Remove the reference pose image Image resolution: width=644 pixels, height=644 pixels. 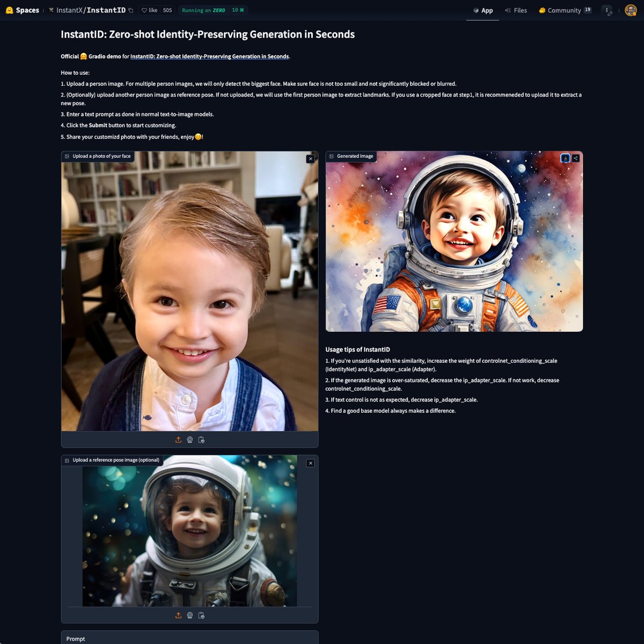click(x=310, y=463)
